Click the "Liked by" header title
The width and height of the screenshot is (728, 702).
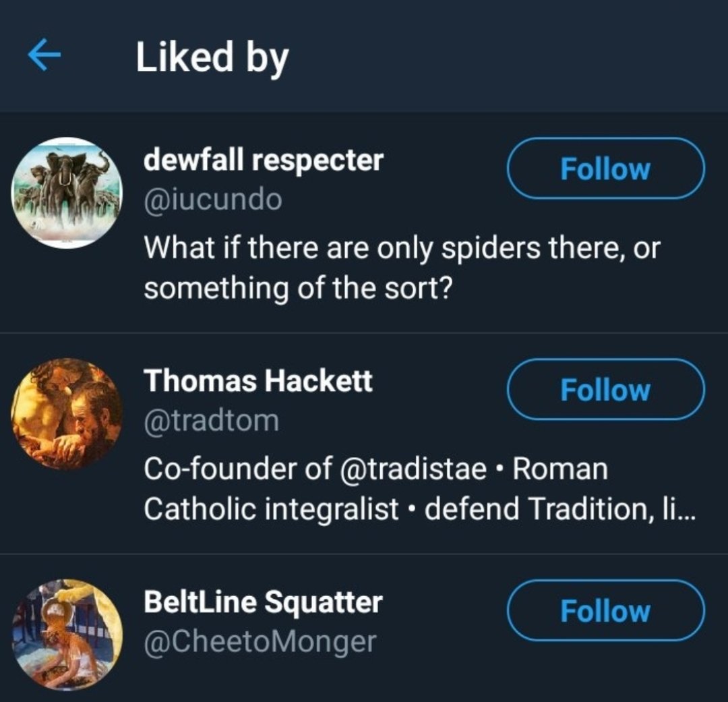pos(212,57)
